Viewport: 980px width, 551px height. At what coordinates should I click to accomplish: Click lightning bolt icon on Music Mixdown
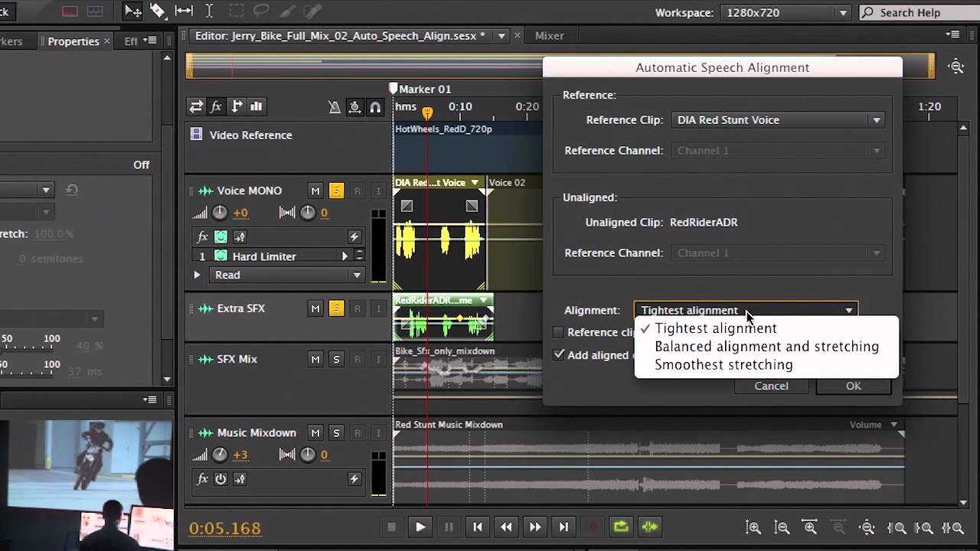pyautogui.click(x=354, y=479)
